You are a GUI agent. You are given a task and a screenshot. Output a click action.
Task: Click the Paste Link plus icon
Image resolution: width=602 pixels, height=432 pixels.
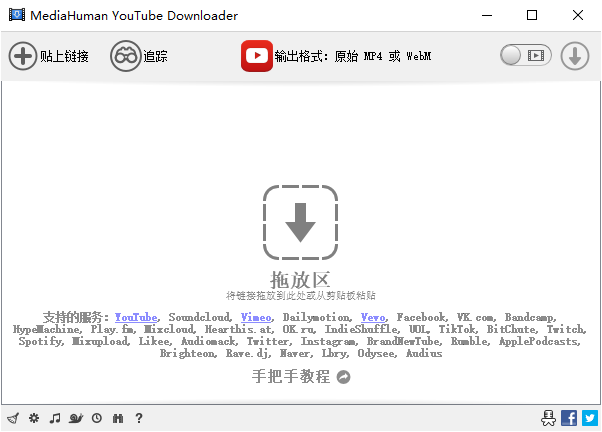click(22, 56)
